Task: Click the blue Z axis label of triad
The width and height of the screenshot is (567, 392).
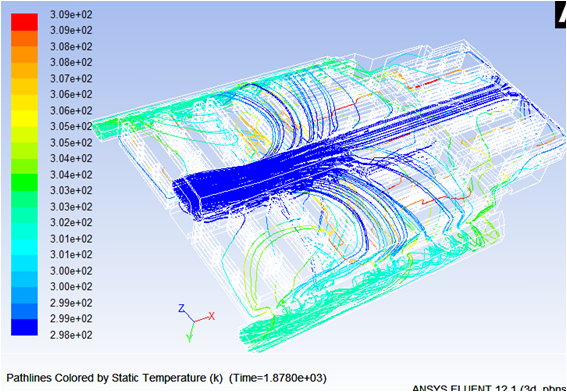Action: click(182, 308)
